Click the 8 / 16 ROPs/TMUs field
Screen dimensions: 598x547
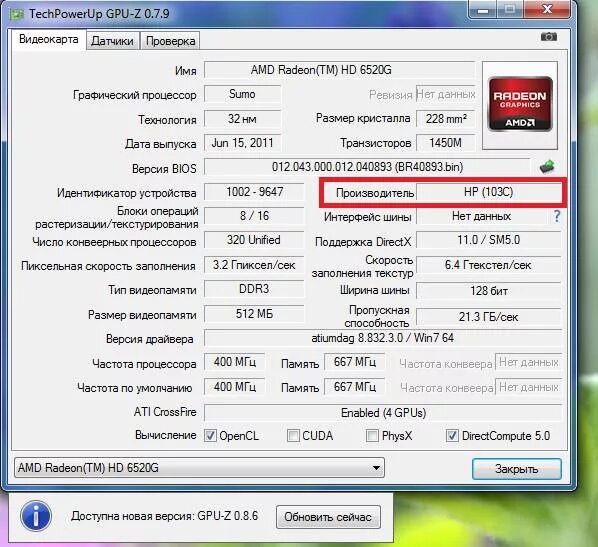(x=254, y=216)
